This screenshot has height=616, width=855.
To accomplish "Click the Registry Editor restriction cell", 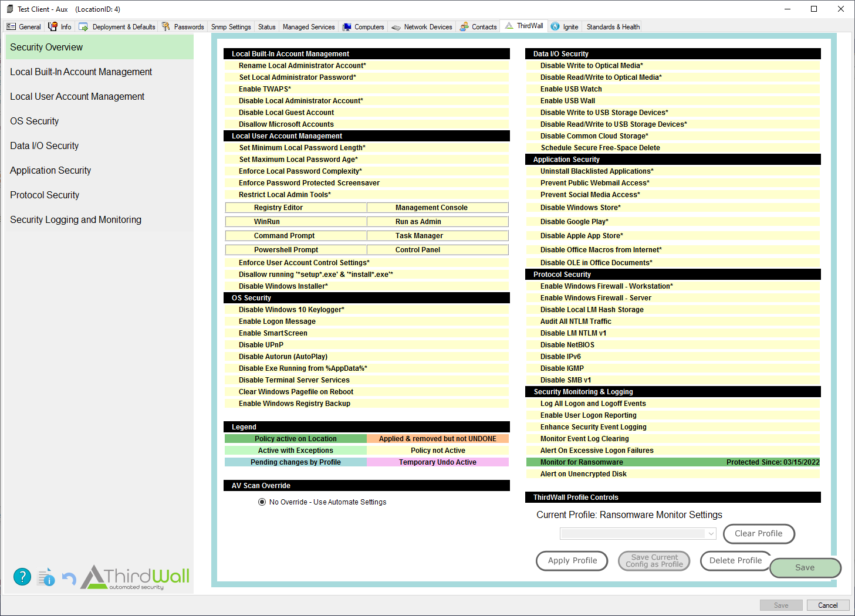I will coord(296,207).
